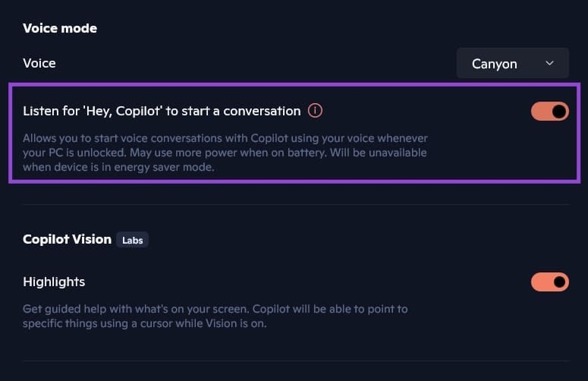Screen dimensions: 588x381
Task: Turn off the Highlights toggle
Action: [549, 282]
